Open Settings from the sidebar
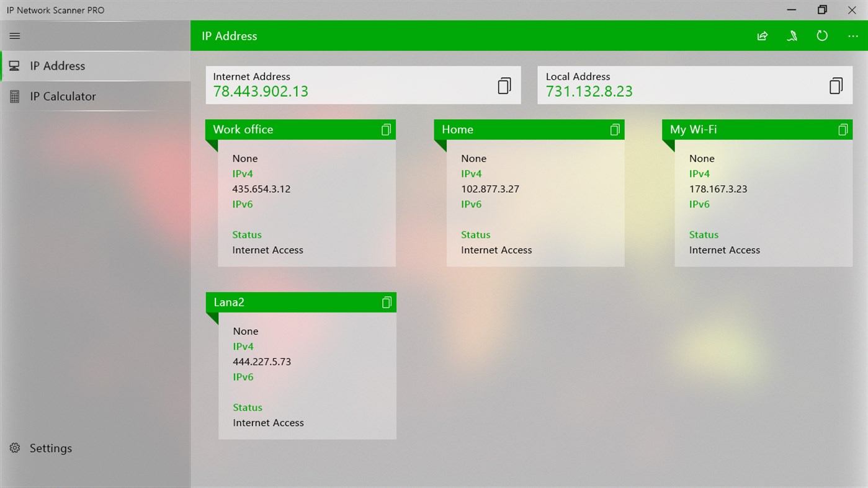868x488 pixels. pyautogui.click(x=50, y=448)
